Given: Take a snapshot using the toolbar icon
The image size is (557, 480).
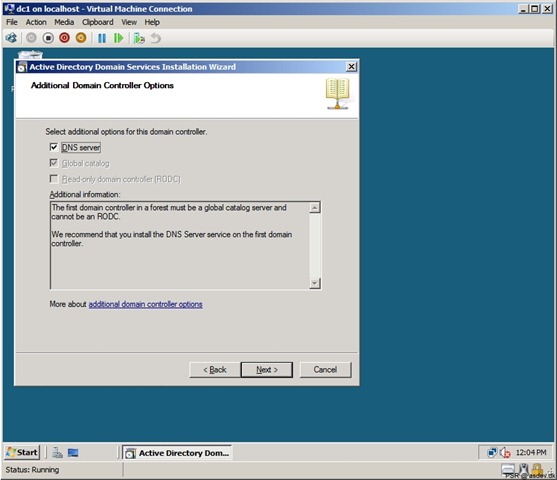Looking at the screenshot, I should pyautogui.click(x=139, y=38).
